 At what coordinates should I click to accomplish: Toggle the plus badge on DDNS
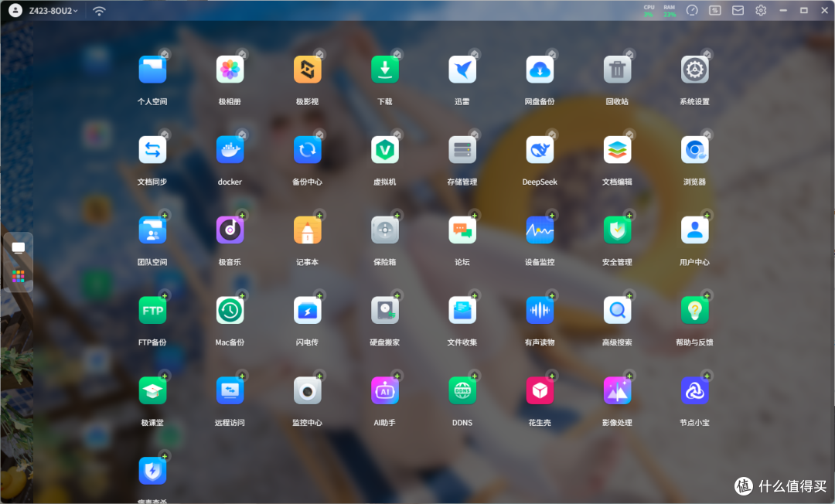pos(475,376)
